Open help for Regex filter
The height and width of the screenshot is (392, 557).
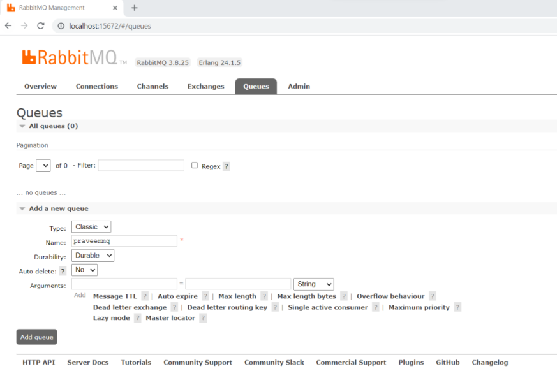[x=227, y=166]
